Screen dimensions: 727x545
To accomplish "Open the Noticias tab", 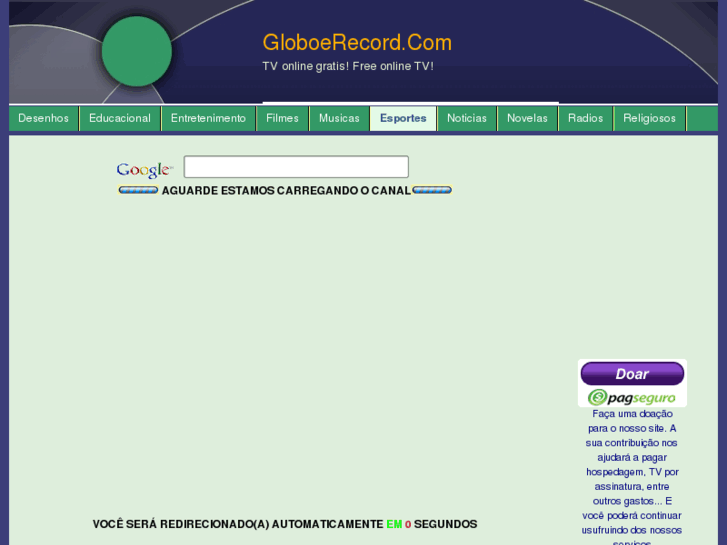I will click(x=466, y=118).
